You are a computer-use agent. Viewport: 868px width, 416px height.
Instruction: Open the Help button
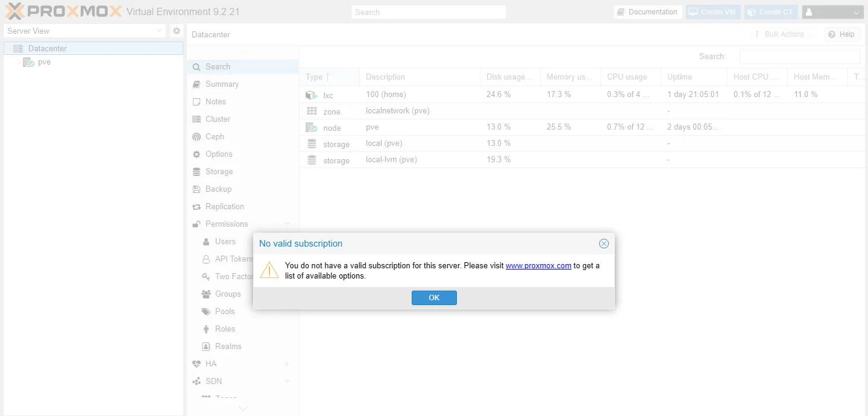842,34
